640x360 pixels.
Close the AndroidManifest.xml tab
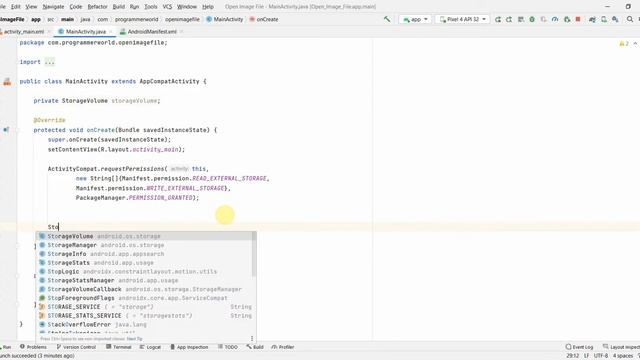pos(181,31)
